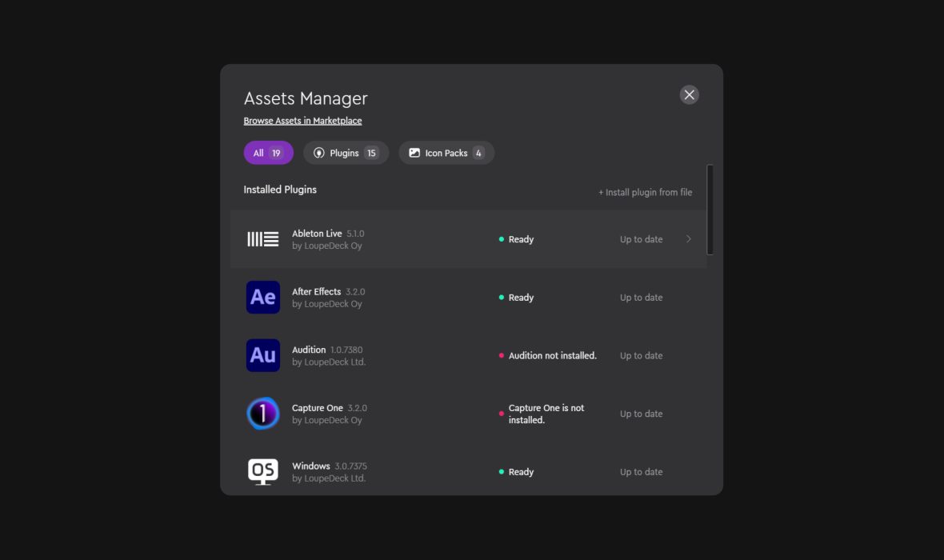Click Windows plugin Up to date label
944x560 pixels.
(641, 472)
